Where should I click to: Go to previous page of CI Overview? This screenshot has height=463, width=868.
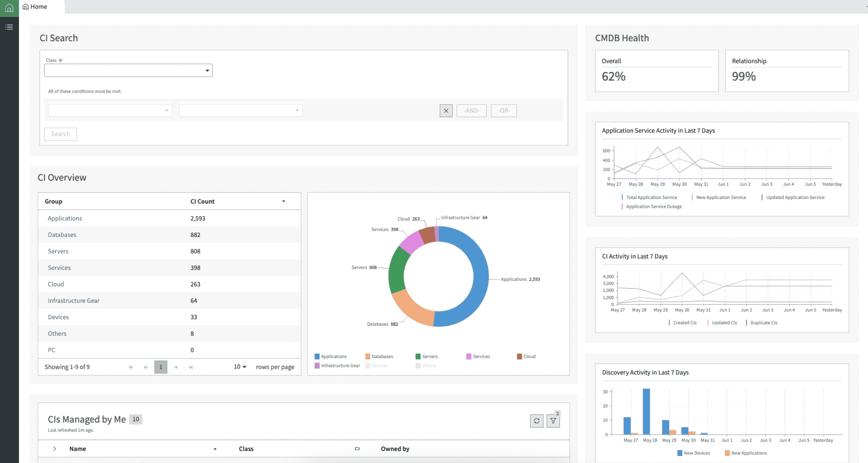tap(146, 367)
